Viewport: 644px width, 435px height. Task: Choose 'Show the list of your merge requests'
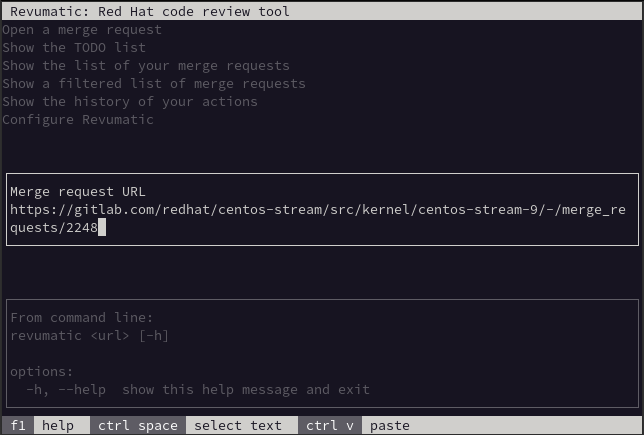[146, 66]
